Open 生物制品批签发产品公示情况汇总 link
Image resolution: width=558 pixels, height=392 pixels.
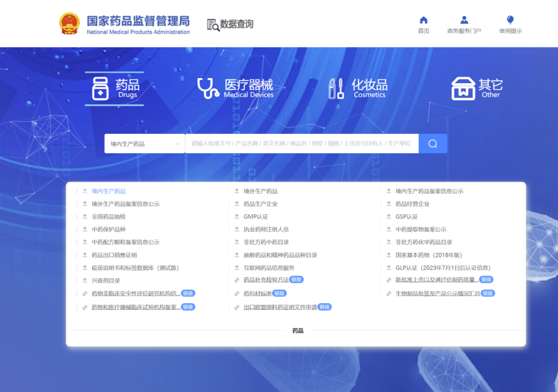point(438,293)
